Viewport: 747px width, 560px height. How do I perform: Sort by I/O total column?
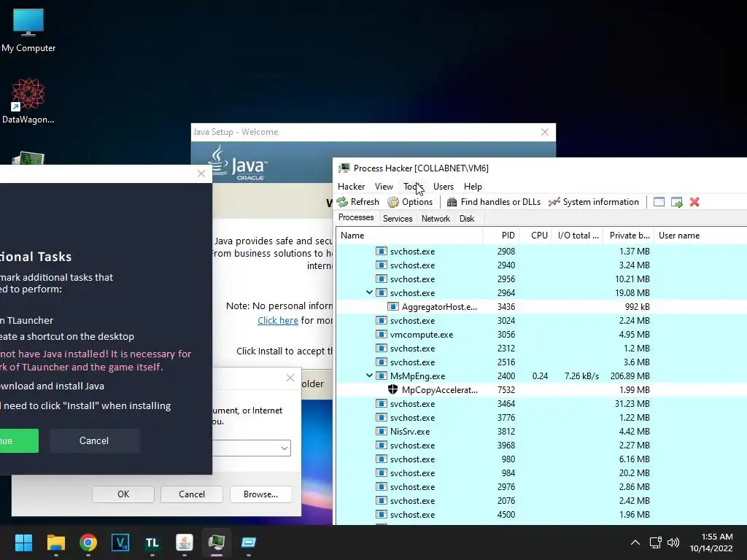tap(578, 236)
